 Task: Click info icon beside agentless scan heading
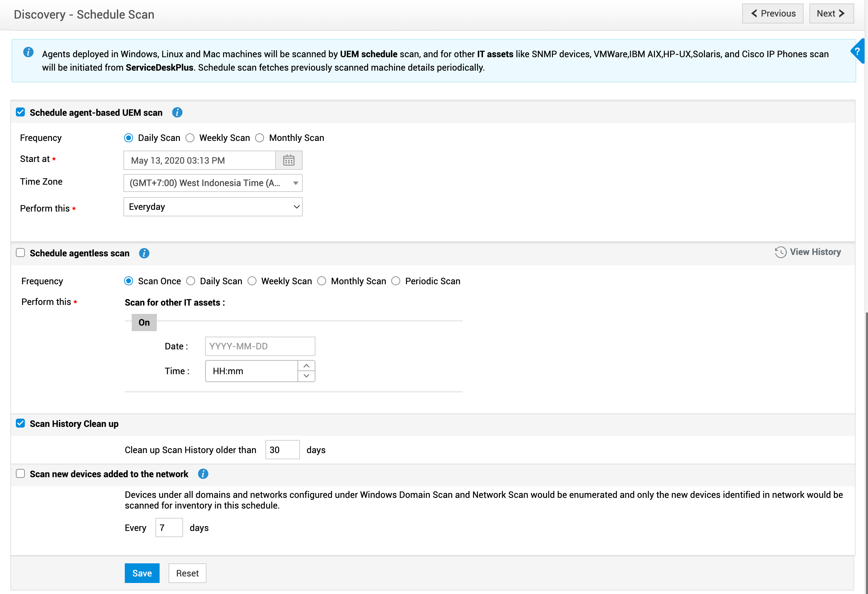click(x=144, y=253)
